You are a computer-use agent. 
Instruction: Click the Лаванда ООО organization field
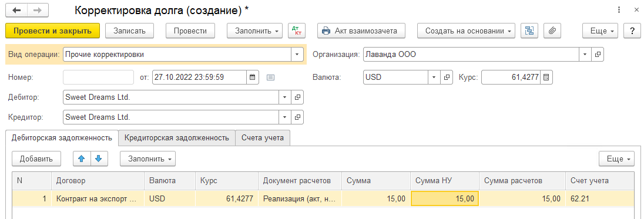471,54
